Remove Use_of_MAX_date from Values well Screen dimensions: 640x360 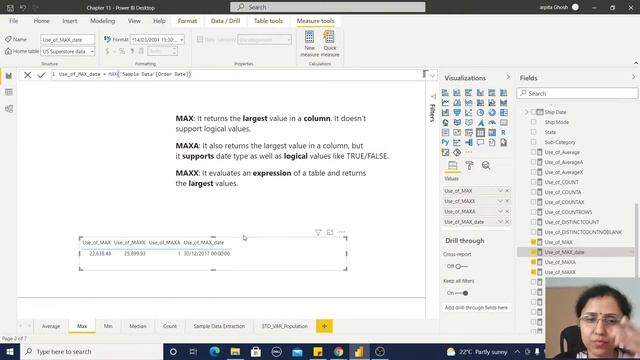pos(507,222)
